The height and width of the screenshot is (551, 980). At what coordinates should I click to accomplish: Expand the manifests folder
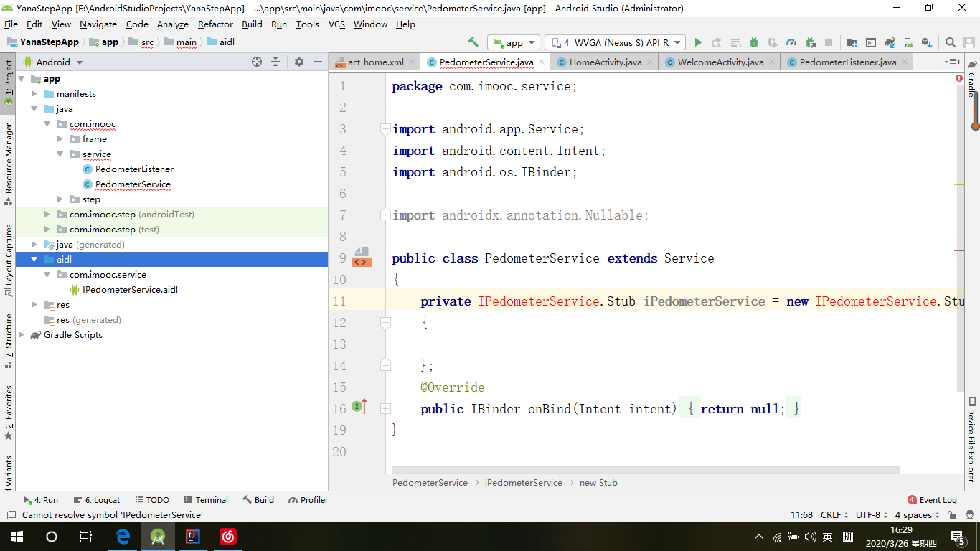point(34,94)
